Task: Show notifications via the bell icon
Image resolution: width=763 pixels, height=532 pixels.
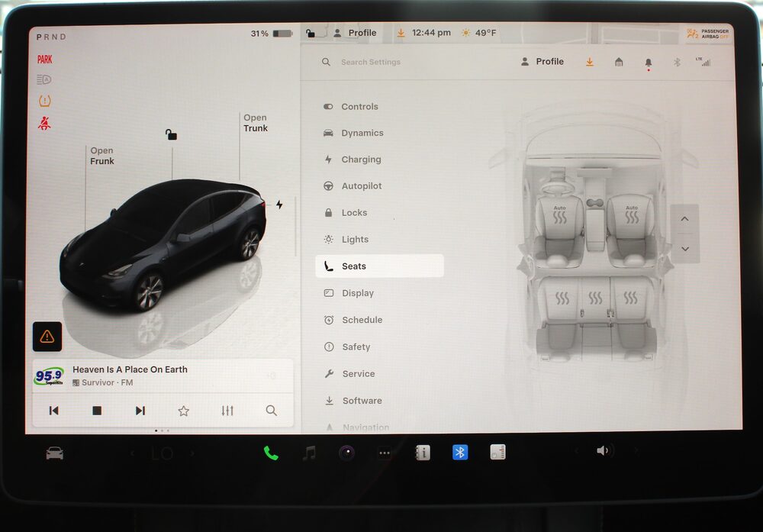Action: [649, 63]
